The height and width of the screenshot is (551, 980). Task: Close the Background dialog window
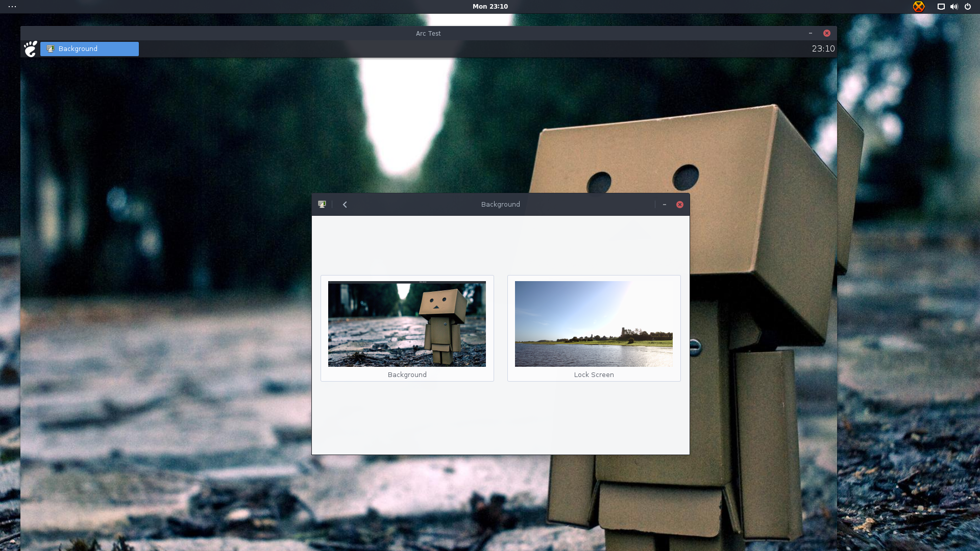[680, 205]
